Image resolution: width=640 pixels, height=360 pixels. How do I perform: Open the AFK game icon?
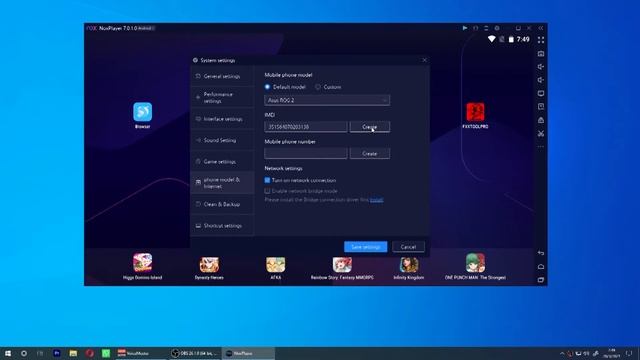(x=276, y=265)
